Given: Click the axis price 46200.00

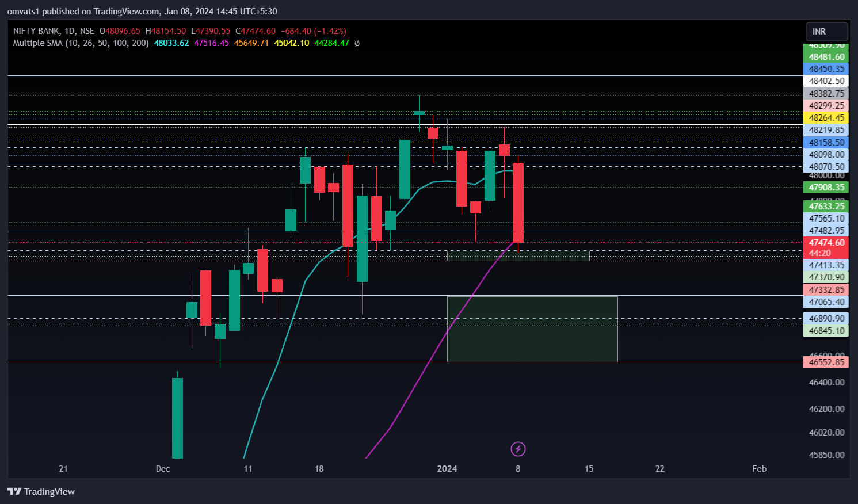Looking at the screenshot, I should [x=826, y=409].
